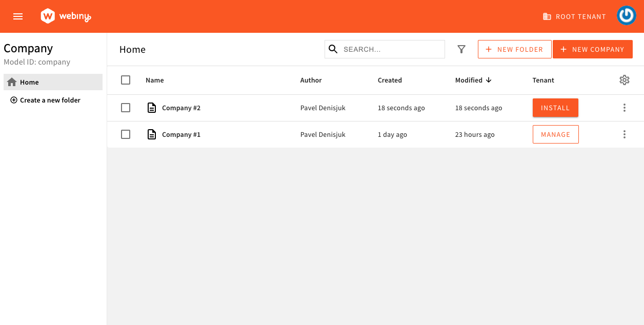This screenshot has width=644, height=325.
Task: Open Company #1 row options menu
Action: coord(624,134)
